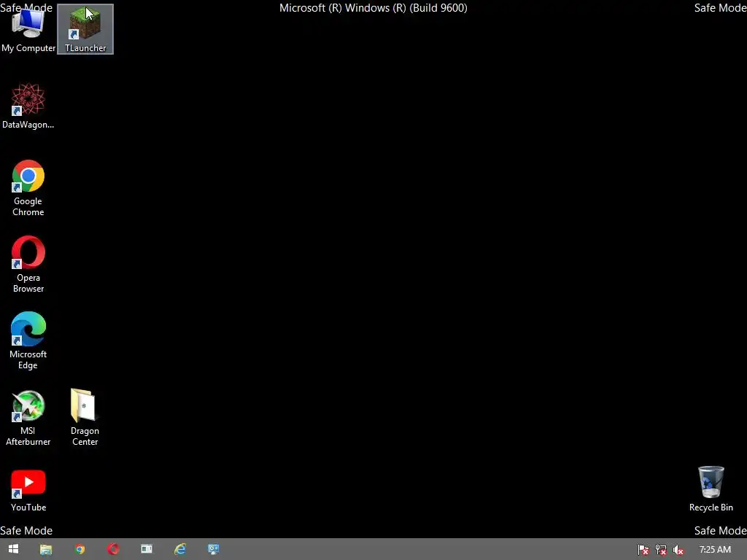Select the YouTube desktop shortcut
This screenshot has width=747, height=560.
pyautogui.click(x=28, y=491)
